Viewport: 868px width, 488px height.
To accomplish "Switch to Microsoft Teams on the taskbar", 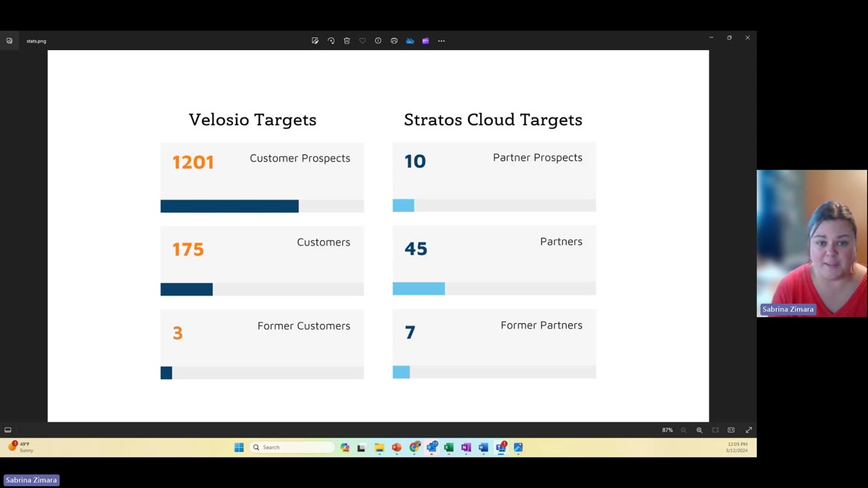I will 501,447.
